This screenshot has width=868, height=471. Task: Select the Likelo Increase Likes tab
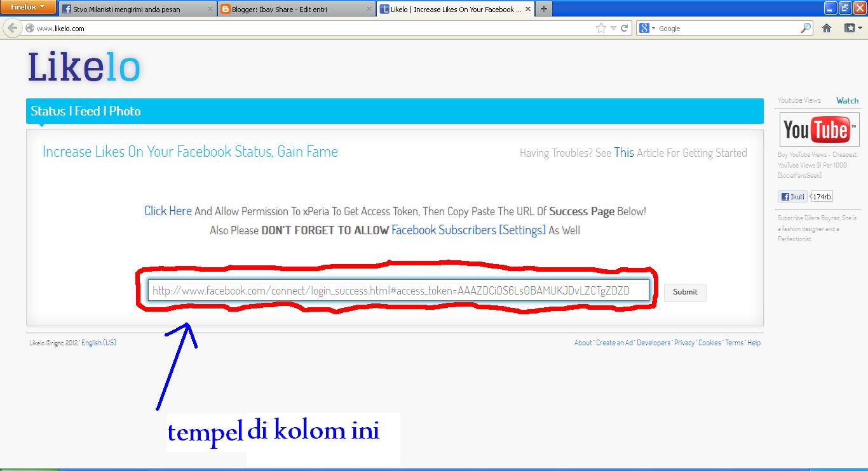[456, 10]
